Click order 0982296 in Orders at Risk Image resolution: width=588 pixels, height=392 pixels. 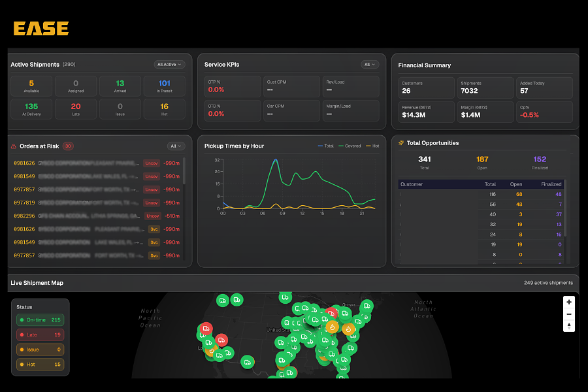coord(24,216)
